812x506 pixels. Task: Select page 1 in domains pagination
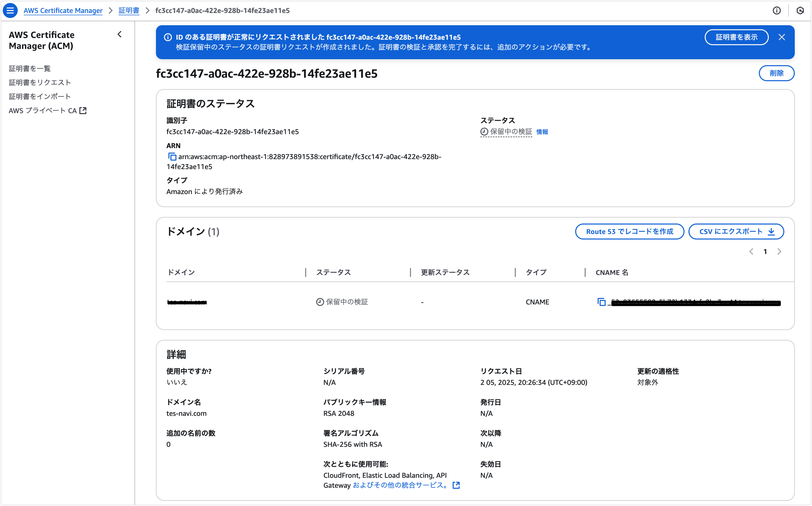[x=765, y=252]
